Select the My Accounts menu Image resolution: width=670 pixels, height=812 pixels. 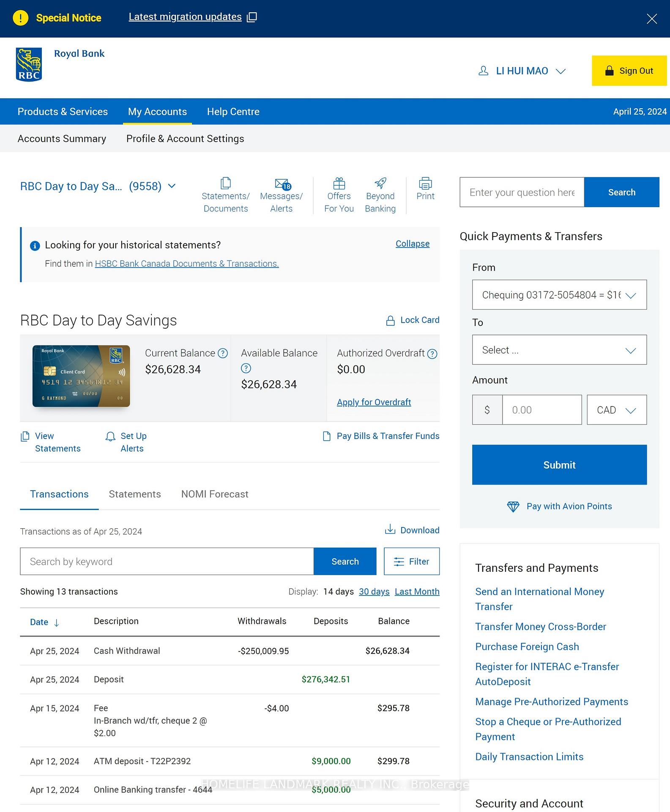click(157, 112)
